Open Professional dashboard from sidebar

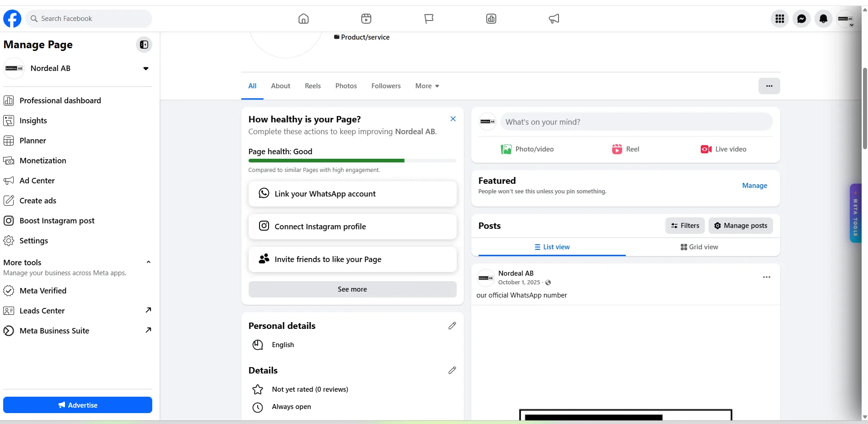pyautogui.click(x=78, y=101)
